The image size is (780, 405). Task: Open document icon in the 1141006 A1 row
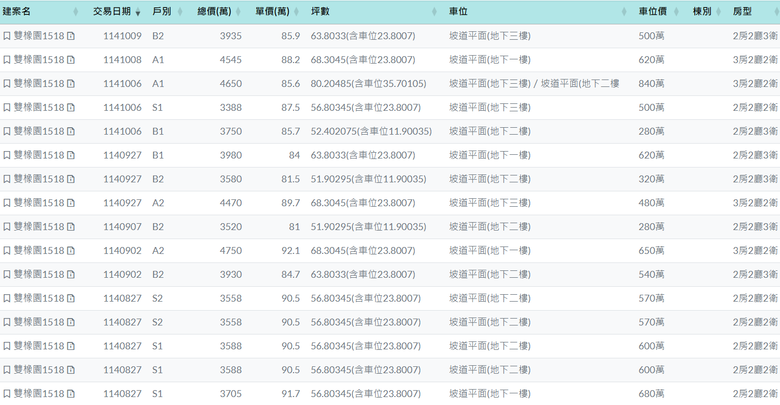pyautogui.click(x=71, y=84)
